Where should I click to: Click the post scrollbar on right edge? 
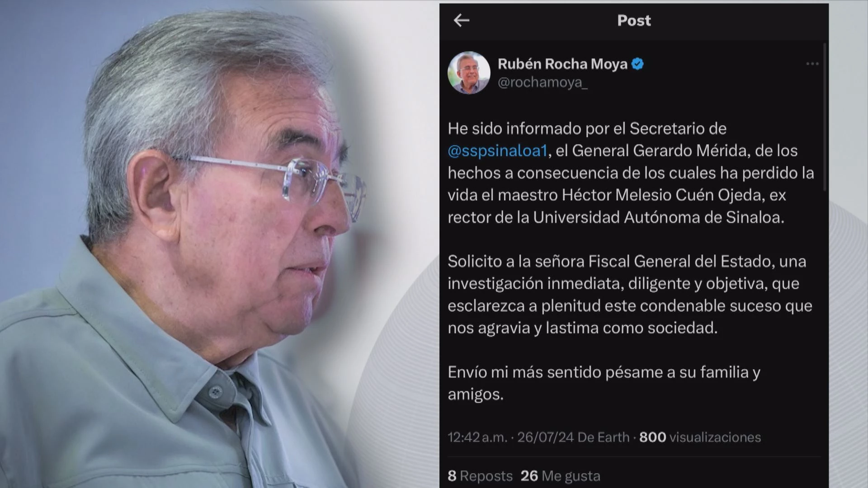click(x=825, y=117)
